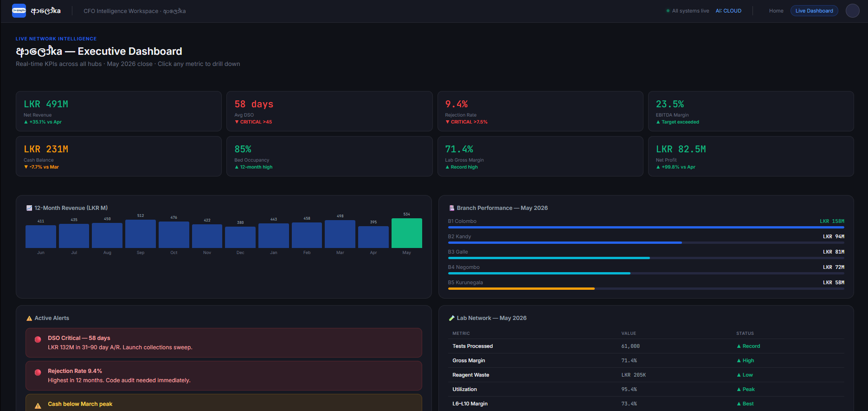Screen dimensions: 868x411
Task: Open the Lab Gross Margin 71.4% card
Action: coord(540,156)
